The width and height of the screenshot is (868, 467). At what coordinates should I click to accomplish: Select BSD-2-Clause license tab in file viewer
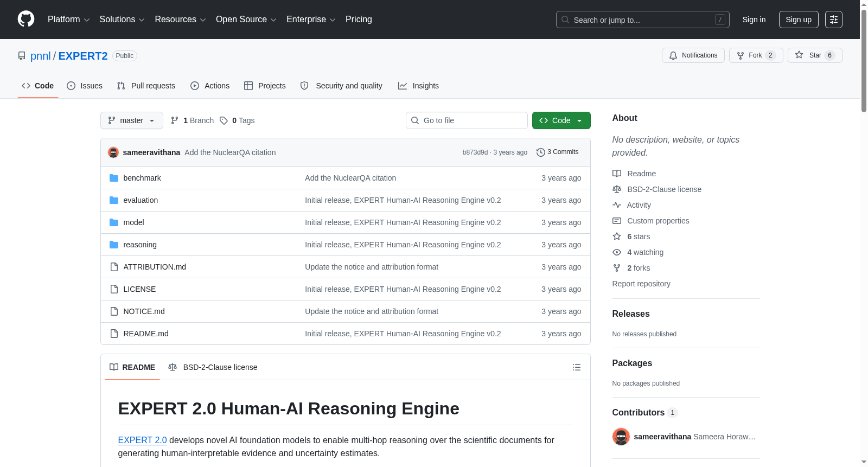pyautogui.click(x=213, y=367)
